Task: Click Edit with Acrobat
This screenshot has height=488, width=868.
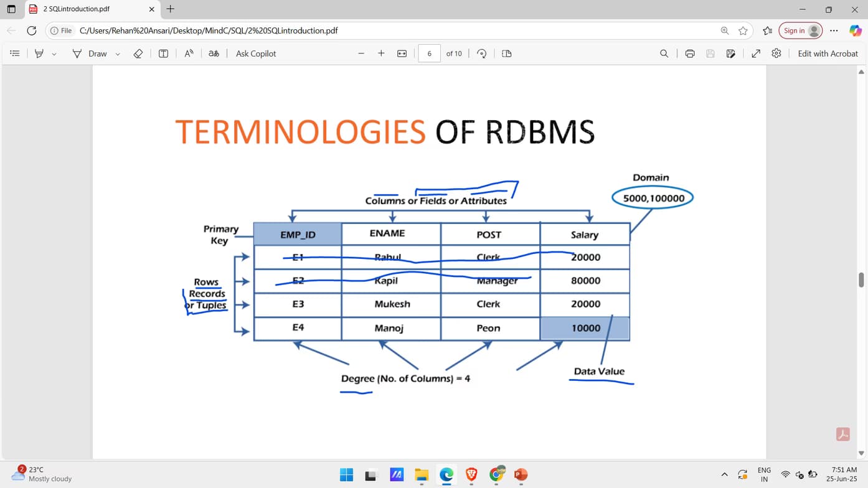Action: pyautogui.click(x=828, y=54)
